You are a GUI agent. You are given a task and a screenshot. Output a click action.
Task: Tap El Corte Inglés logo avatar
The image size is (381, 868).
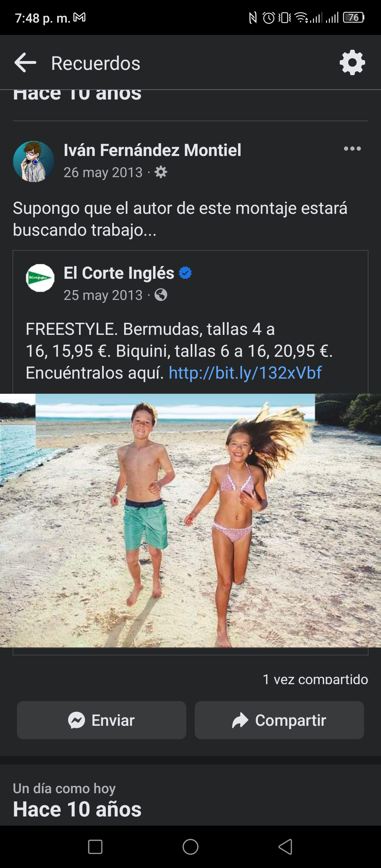pos(40,278)
